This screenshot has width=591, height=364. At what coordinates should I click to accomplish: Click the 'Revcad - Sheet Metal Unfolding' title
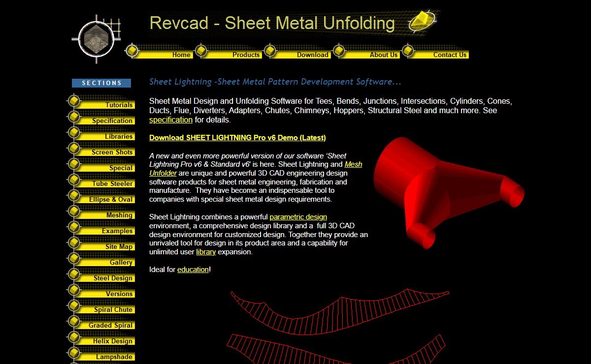click(x=272, y=23)
